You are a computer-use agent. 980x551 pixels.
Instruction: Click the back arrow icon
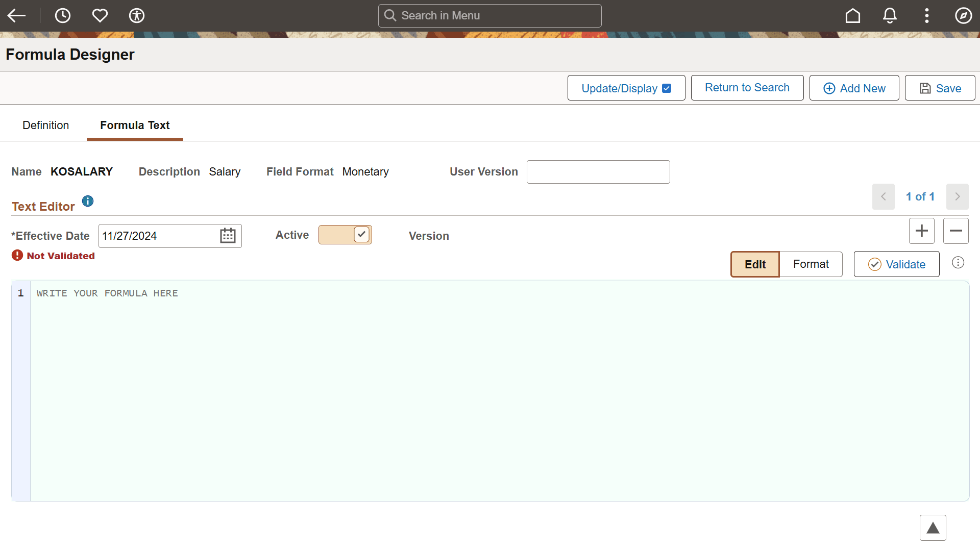point(16,15)
